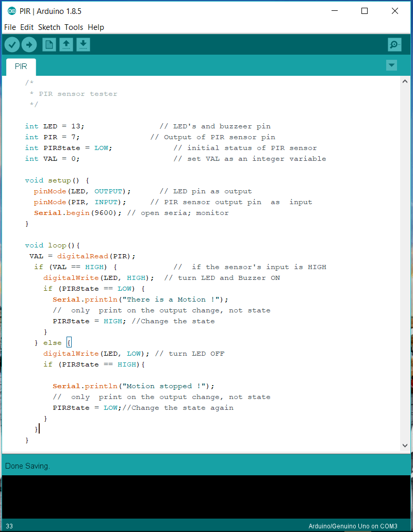Click the 'Motion stopped !' println line
This screenshot has height=532, width=413.
(134, 386)
